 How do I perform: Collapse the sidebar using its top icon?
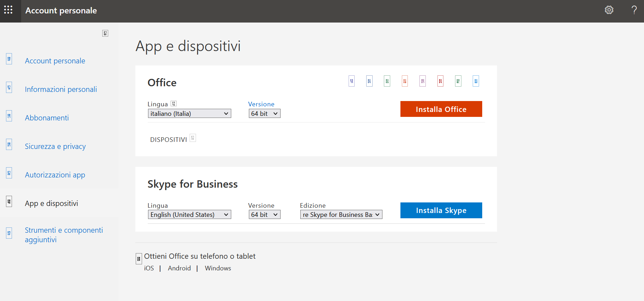click(105, 33)
